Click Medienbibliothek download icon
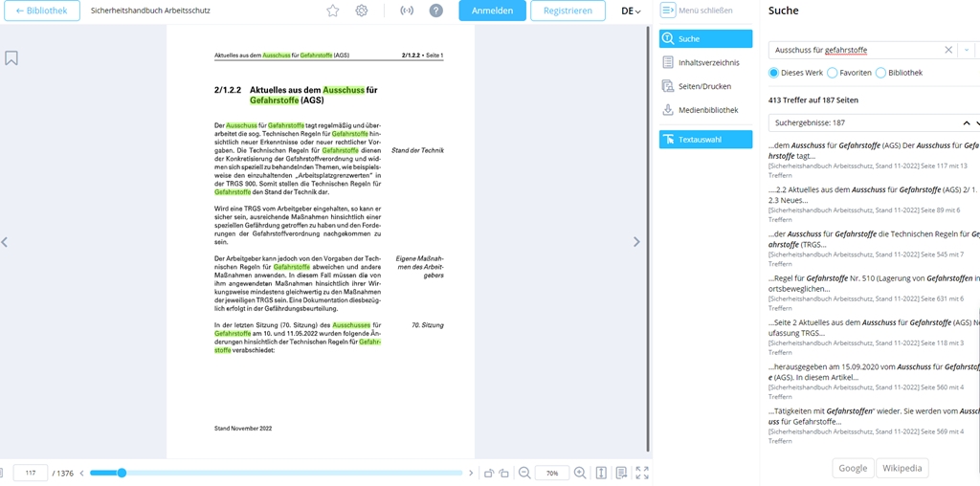The height and width of the screenshot is (486, 980). pyautogui.click(x=667, y=110)
